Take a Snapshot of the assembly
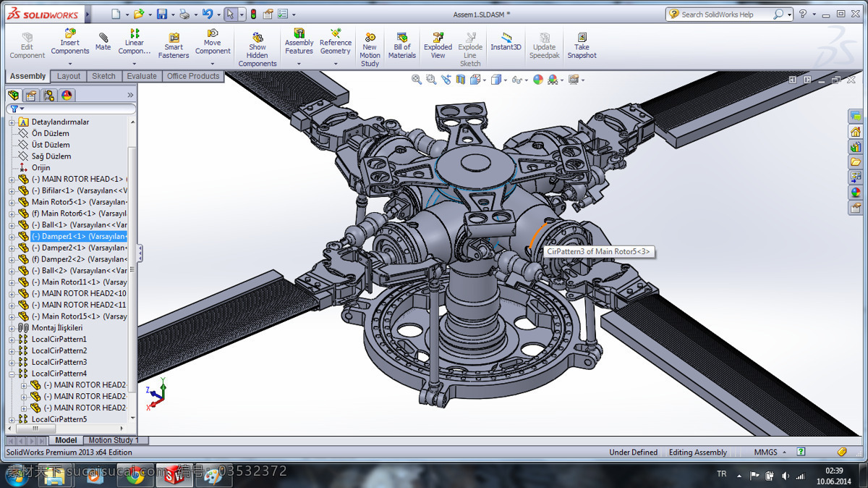This screenshot has height=488, width=868. [x=582, y=46]
